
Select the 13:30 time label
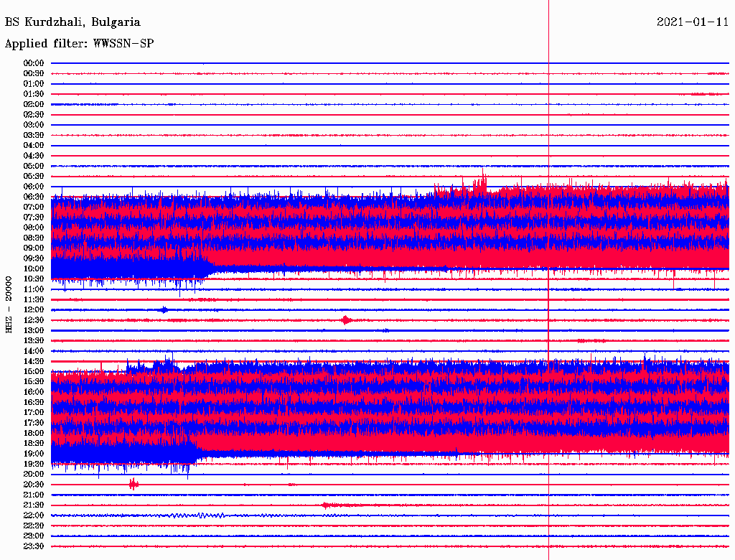(x=34, y=341)
